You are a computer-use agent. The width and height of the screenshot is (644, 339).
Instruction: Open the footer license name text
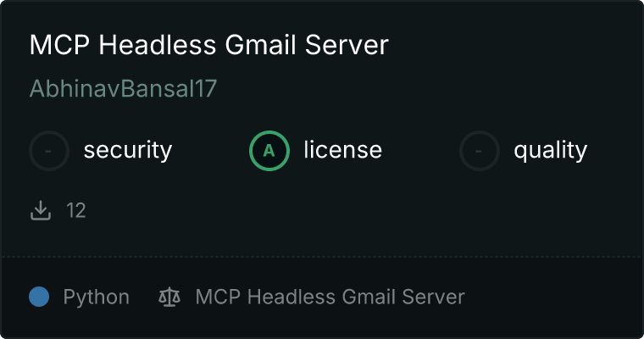pos(330,297)
